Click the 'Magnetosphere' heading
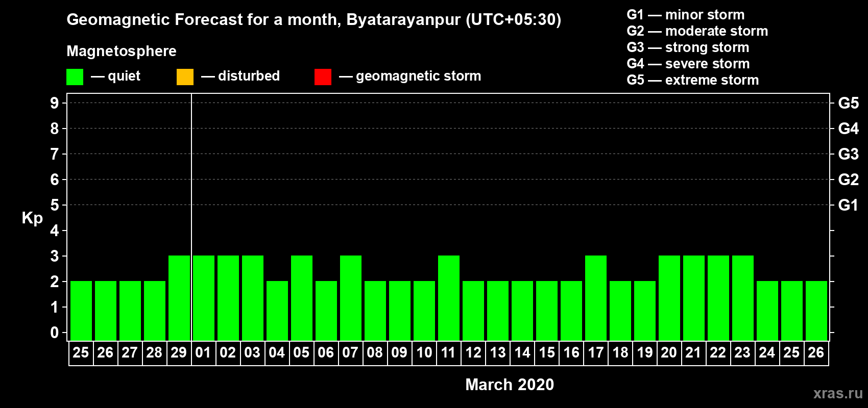The height and width of the screenshot is (408, 868). click(122, 51)
